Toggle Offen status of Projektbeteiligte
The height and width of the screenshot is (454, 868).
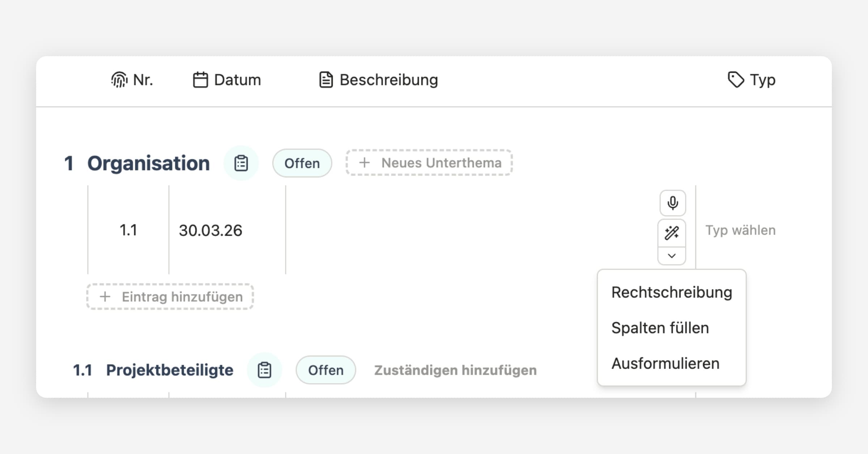point(325,370)
